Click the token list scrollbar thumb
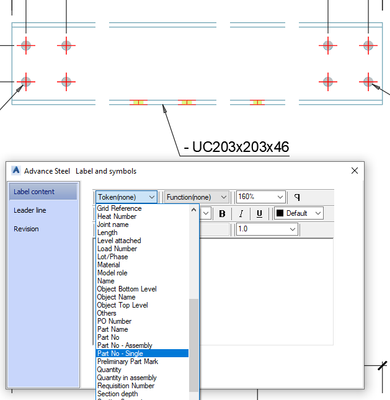Image resolution: width=390 pixels, height=400 pixels. point(194,345)
